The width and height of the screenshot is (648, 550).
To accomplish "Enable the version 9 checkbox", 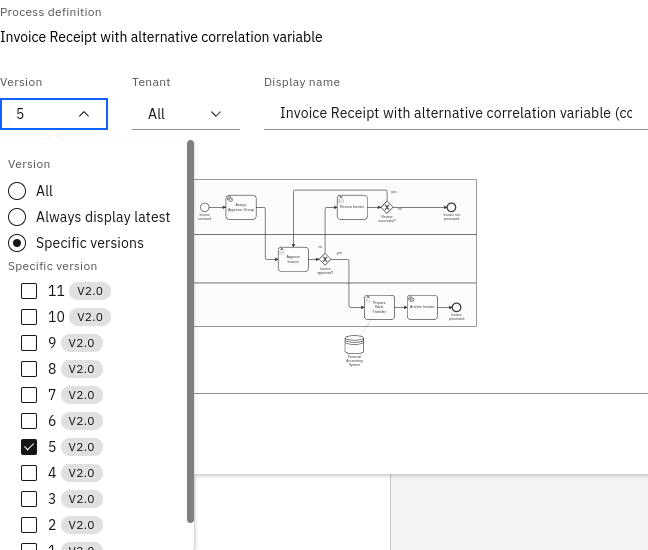I will click(x=29, y=343).
